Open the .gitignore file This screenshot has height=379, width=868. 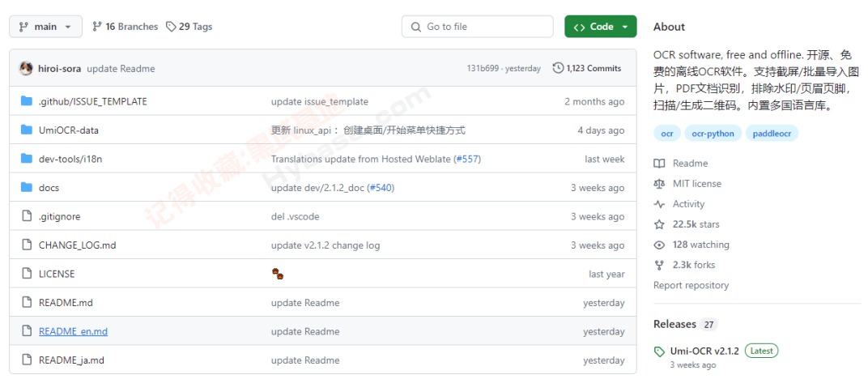point(59,217)
